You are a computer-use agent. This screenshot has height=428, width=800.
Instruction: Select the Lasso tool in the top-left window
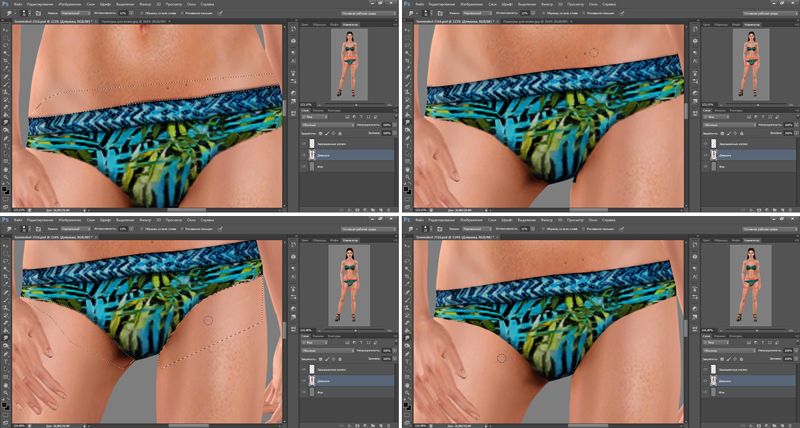(6, 45)
